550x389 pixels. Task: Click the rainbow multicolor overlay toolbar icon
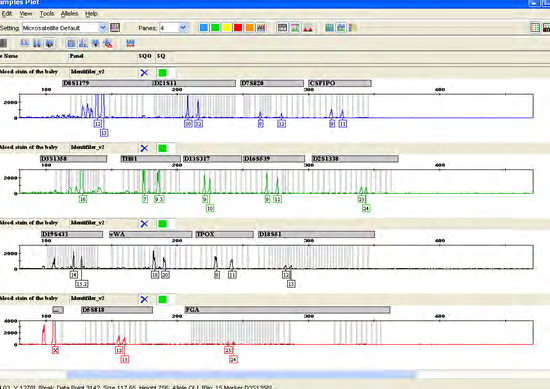(352, 27)
